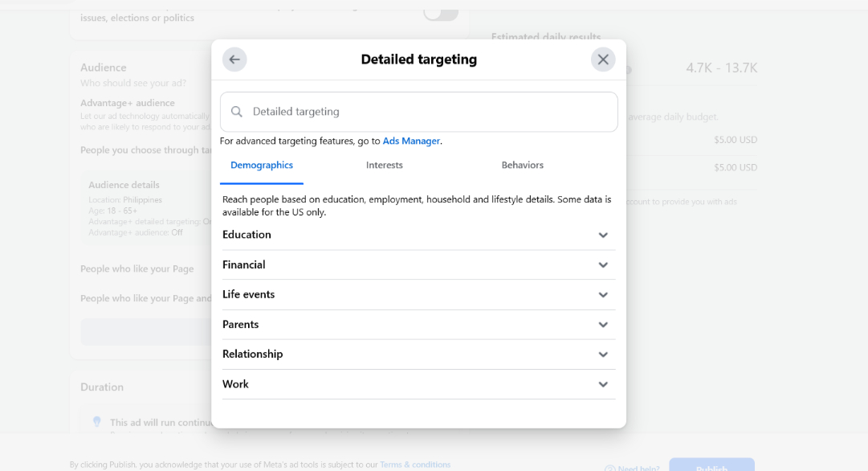Expand the Relationship category chevron
The image size is (868, 471).
[x=603, y=354]
